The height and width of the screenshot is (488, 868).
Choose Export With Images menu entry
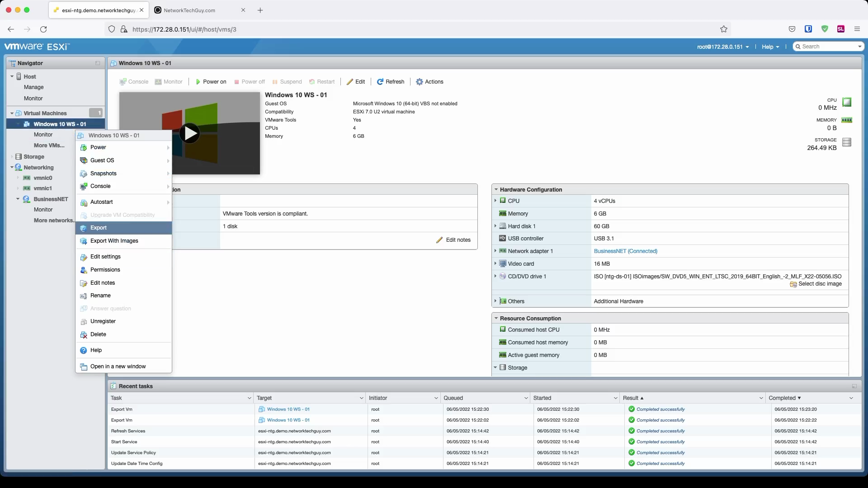123,241
